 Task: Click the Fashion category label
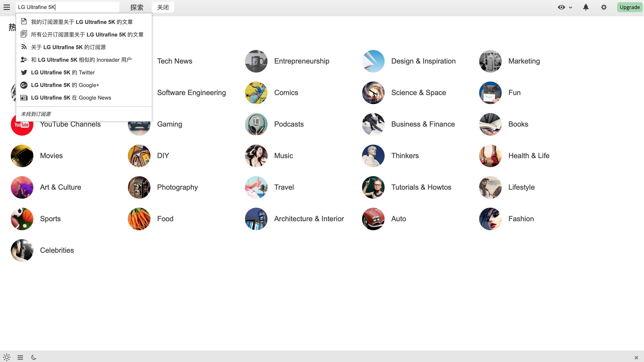tap(521, 219)
